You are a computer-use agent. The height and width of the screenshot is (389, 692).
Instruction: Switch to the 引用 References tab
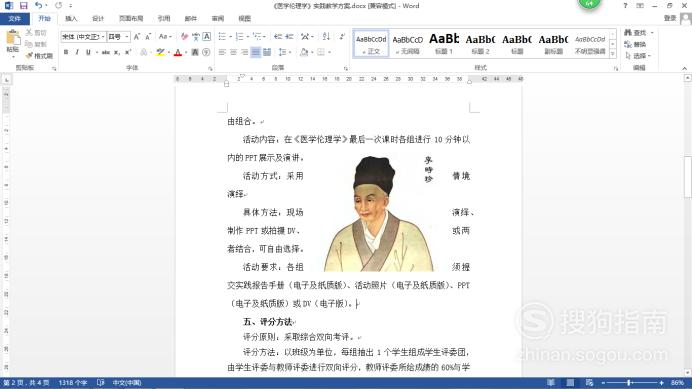164,19
